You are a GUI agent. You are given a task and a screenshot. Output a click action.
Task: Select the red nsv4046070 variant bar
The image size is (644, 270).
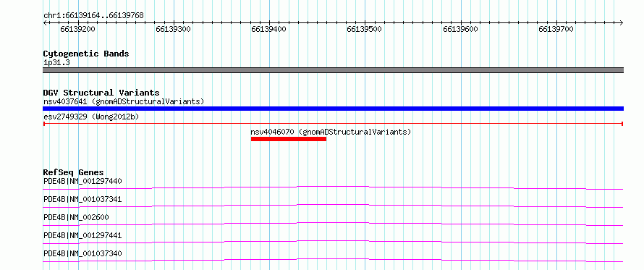288,139
